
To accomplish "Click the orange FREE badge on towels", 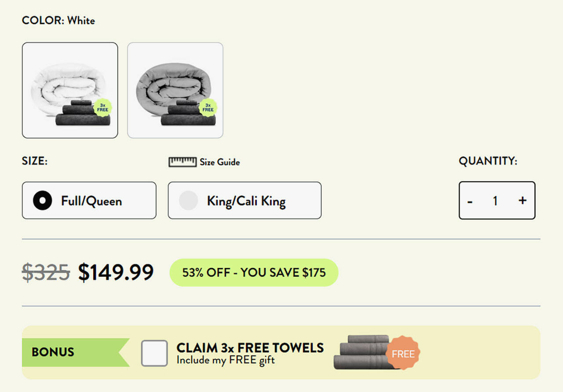I will [403, 353].
